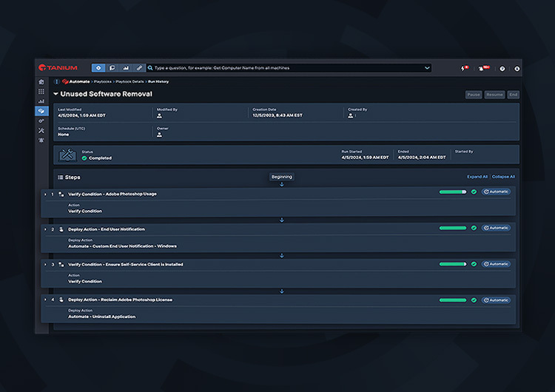Open the user account icon
555x392 pixels.
click(x=517, y=69)
